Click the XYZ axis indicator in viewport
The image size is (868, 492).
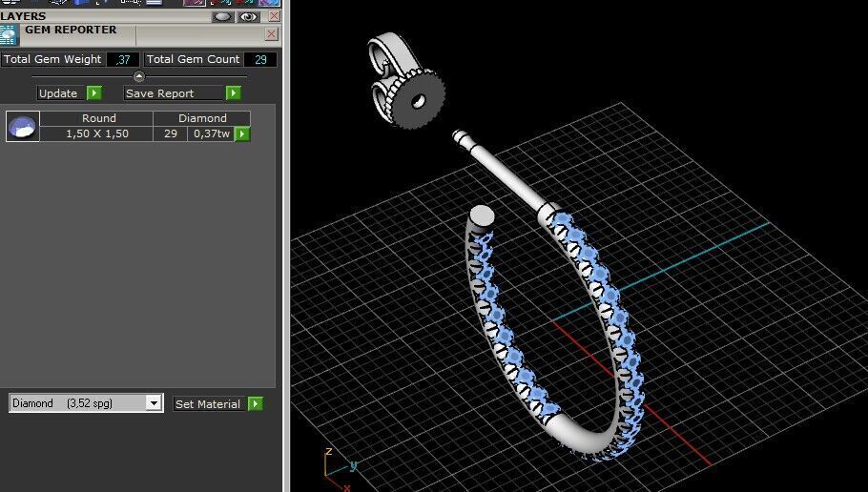click(x=340, y=469)
